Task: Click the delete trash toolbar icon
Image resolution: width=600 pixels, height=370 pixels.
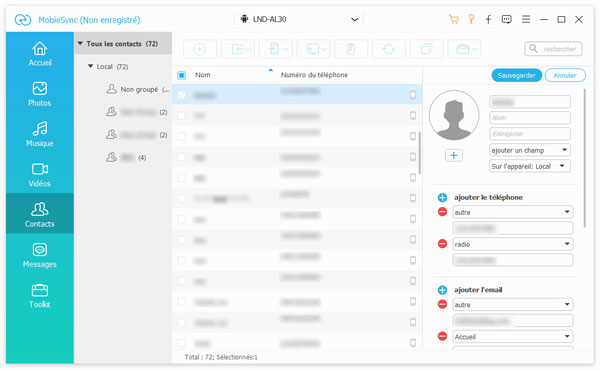Action: (x=351, y=49)
